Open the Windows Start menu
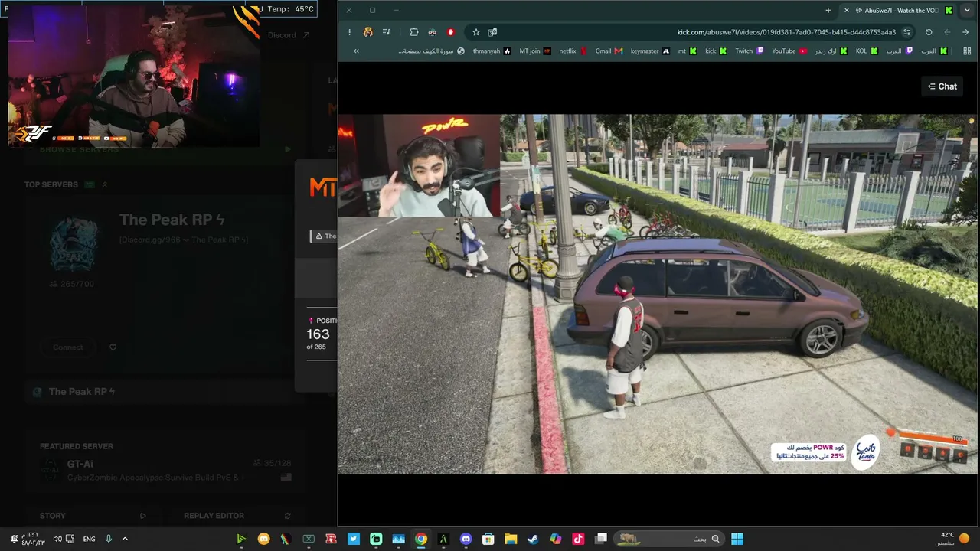This screenshot has height=551, width=980. tap(737, 539)
